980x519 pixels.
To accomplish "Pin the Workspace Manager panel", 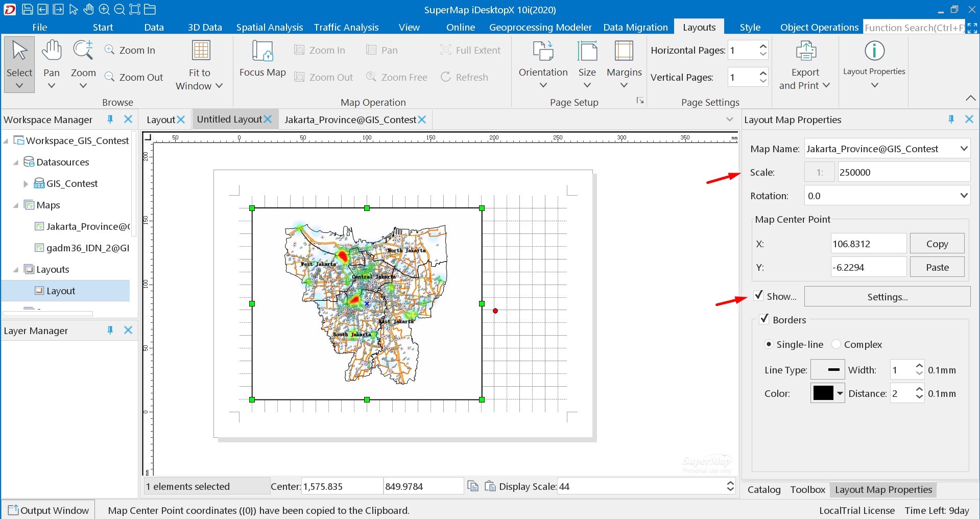I will 110,119.
